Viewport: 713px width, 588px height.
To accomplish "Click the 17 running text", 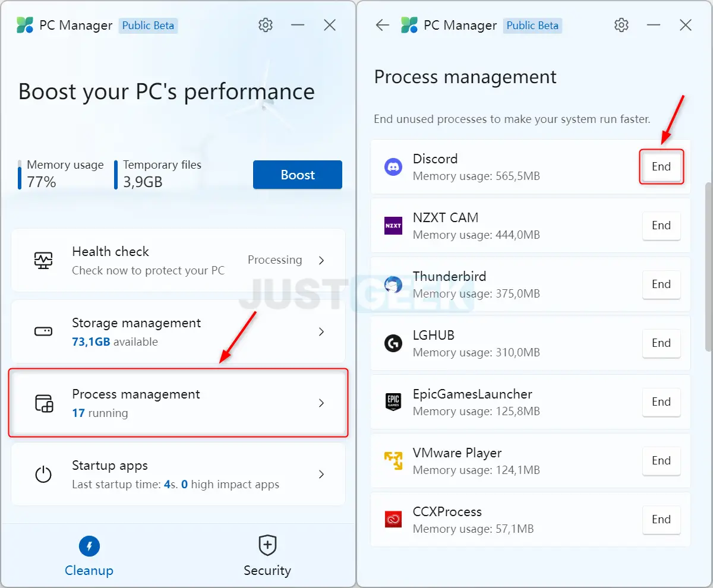I will click(100, 413).
